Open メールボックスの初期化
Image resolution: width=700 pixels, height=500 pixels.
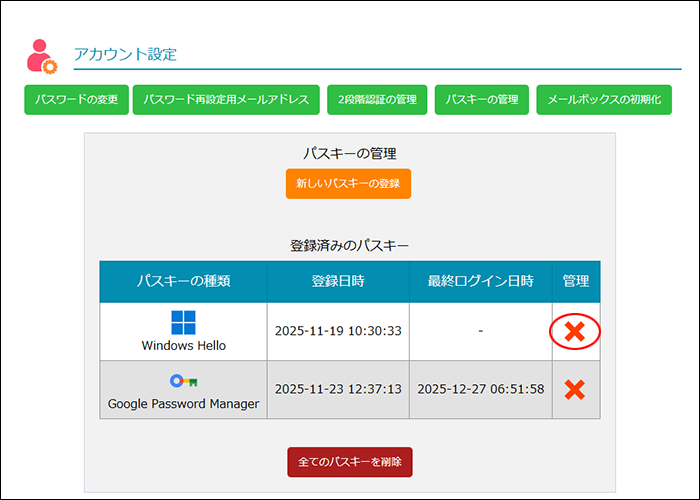point(604,100)
